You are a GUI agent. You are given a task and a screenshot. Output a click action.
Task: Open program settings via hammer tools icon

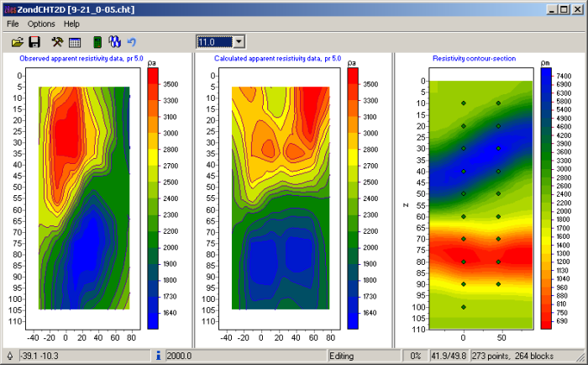pos(57,41)
